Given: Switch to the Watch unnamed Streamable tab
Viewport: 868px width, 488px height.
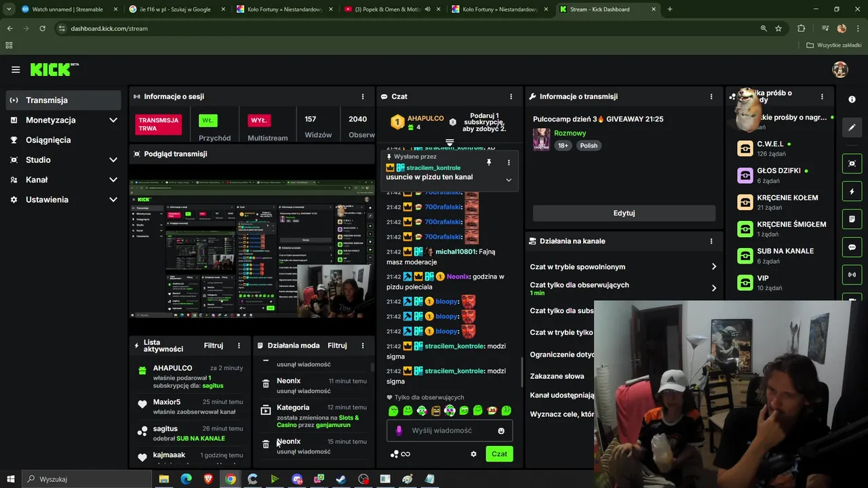Looking at the screenshot, I should [x=68, y=9].
